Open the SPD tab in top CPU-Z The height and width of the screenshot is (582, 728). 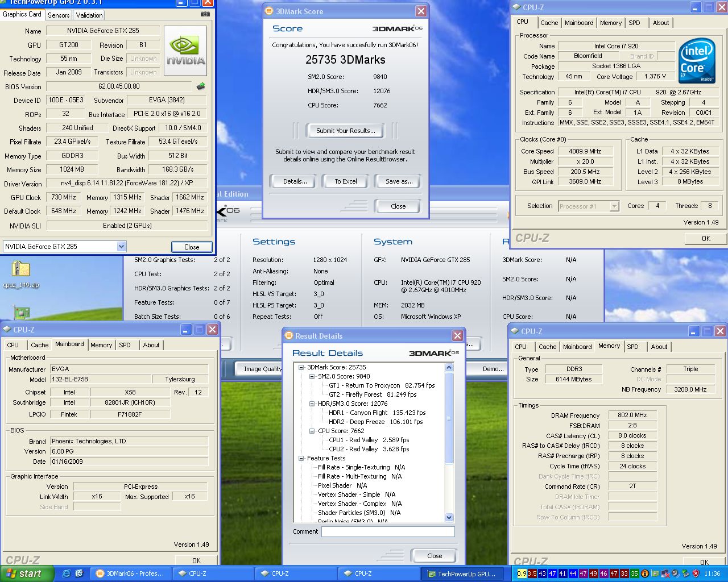pyautogui.click(x=634, y=23)
